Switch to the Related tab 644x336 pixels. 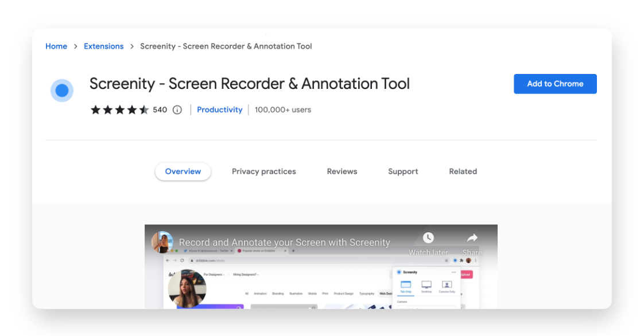click(x=463, y=171)
